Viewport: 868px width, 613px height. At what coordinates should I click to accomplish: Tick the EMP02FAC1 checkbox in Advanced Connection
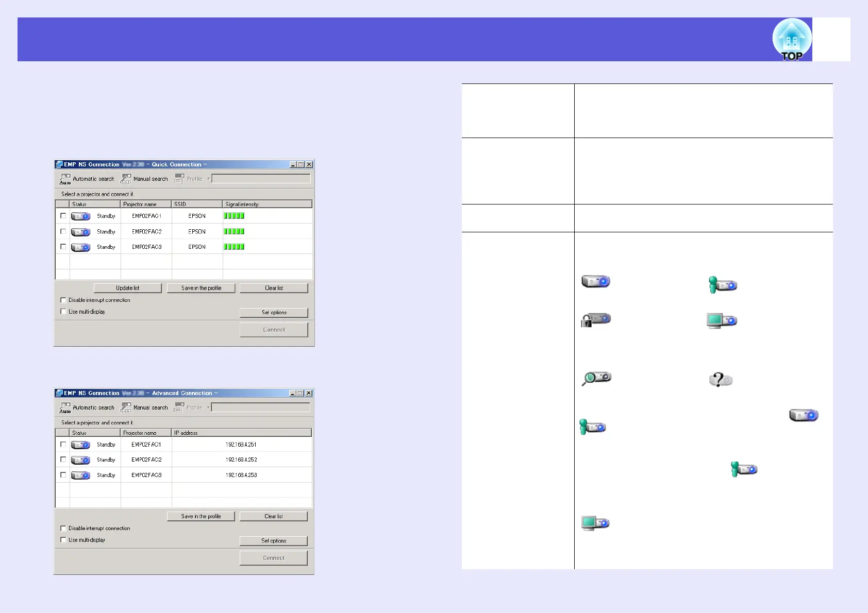(63, 444)
